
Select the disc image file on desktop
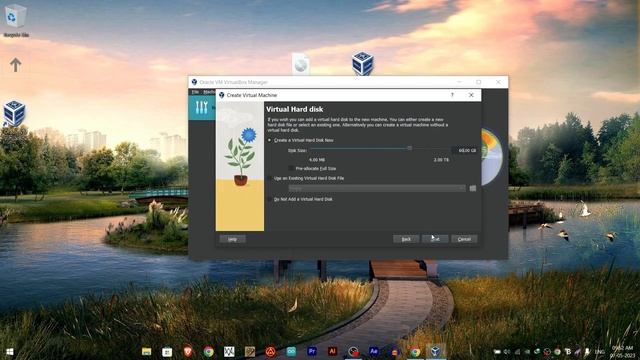[x=301, y=64]
